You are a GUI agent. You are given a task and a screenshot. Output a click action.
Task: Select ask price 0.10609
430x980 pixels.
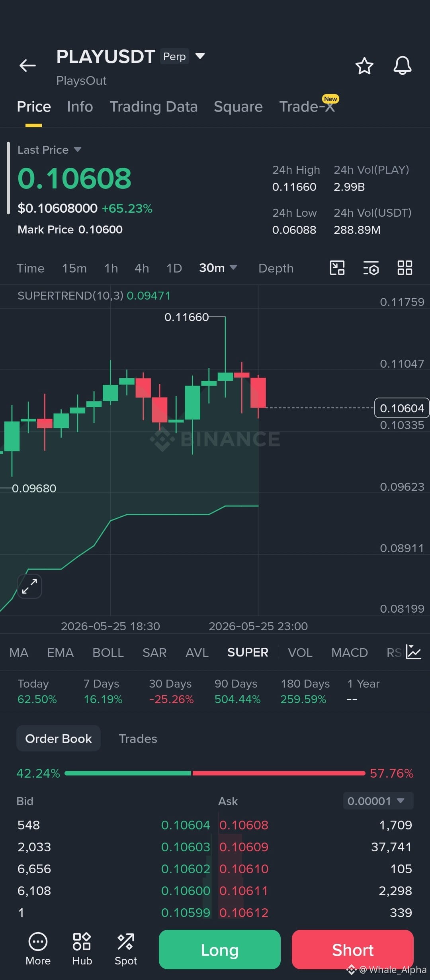click(244, 847)
